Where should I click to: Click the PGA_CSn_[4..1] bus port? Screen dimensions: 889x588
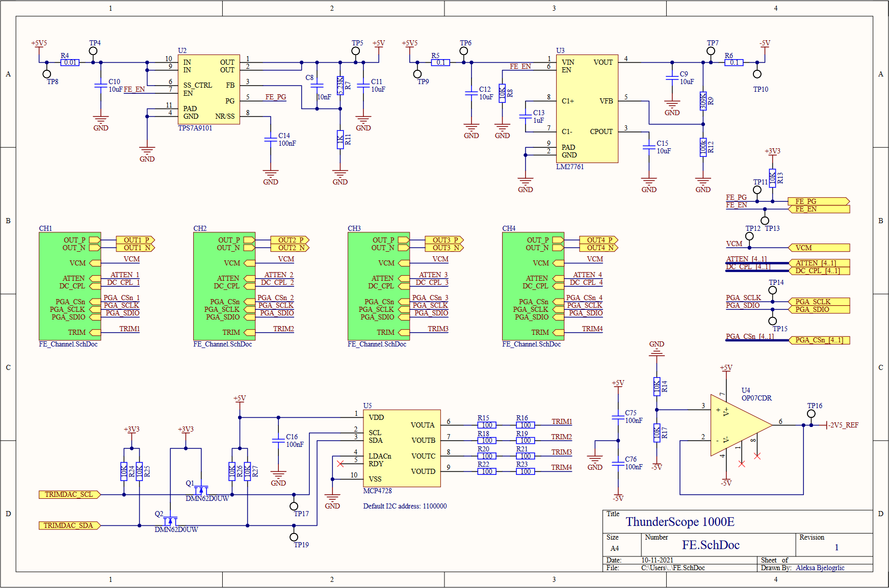click(x=819, y=340)
